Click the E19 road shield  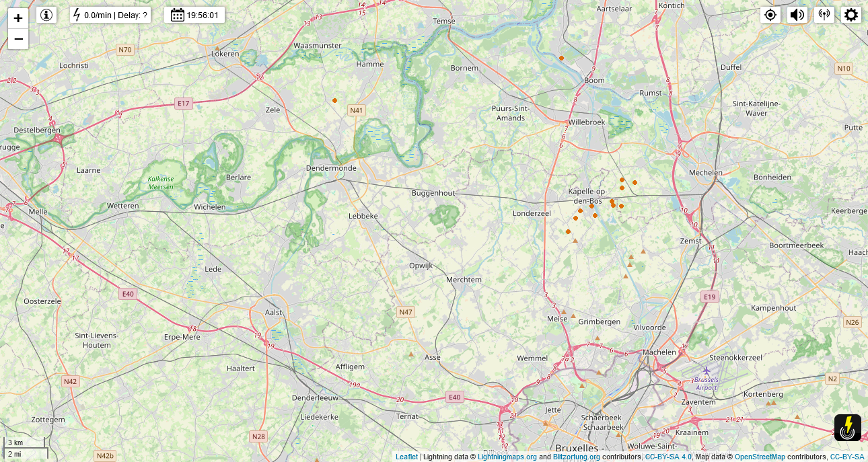[x=709, y=296]
